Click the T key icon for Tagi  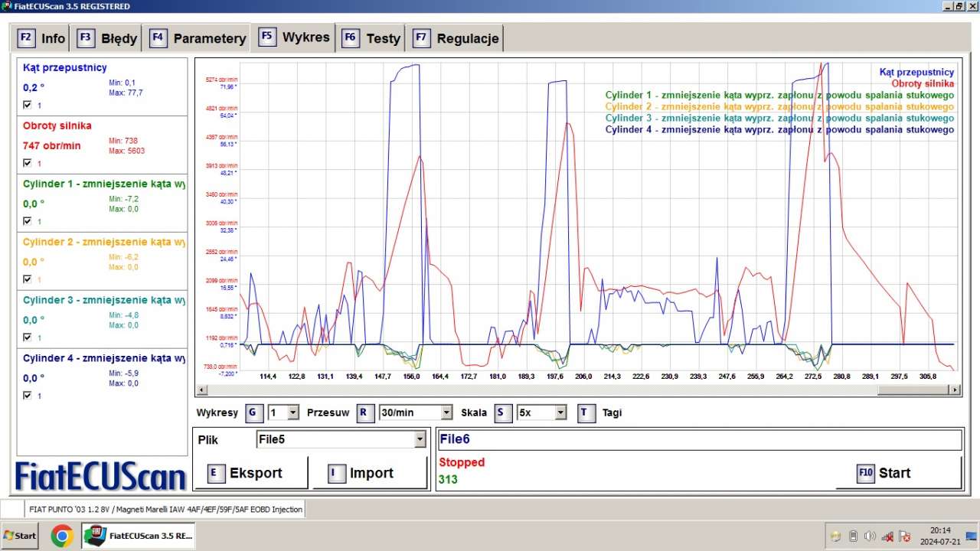[586, 412]
